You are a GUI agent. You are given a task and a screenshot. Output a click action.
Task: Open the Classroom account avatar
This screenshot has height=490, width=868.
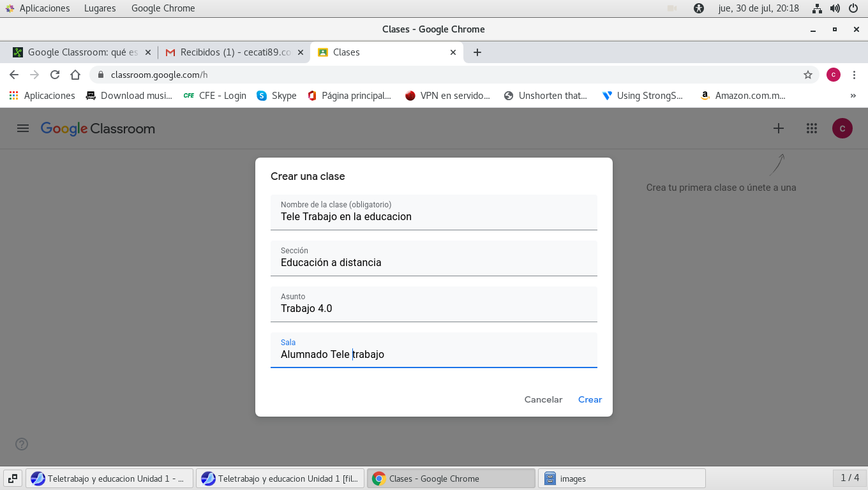coord(842,128)
